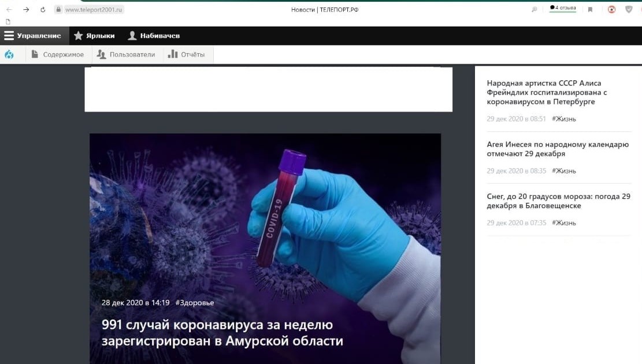Click the browser forward arrow
The width and height of the screenshot is (642, 364).
point(26,9)
